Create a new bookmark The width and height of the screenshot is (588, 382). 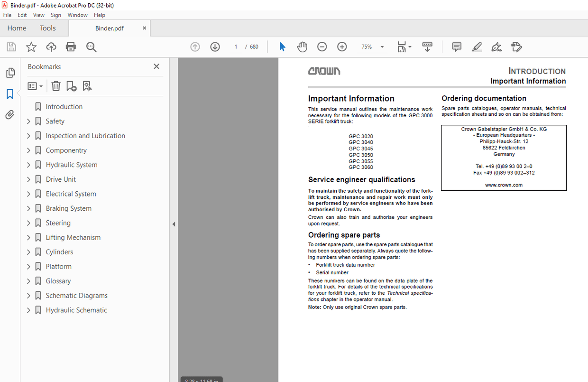(71, 85)
